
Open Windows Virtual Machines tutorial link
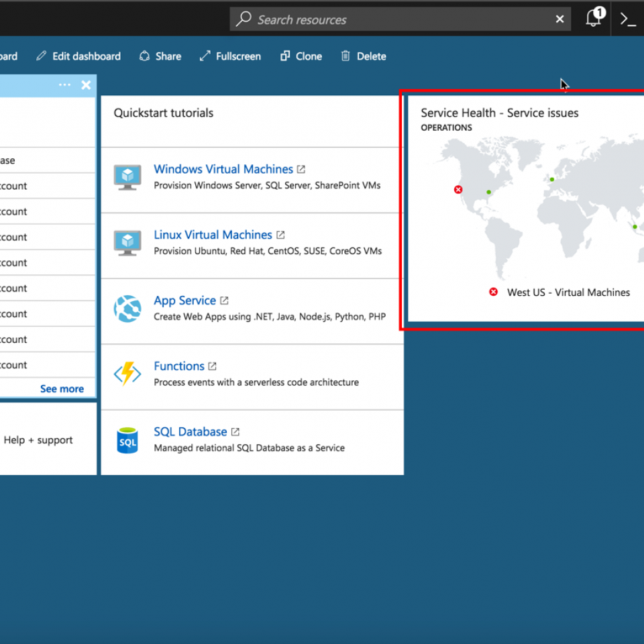pos(223,169)
